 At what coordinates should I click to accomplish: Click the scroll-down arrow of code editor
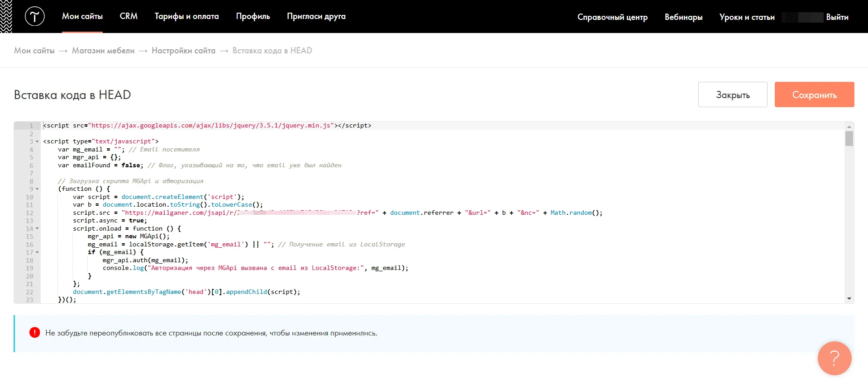point(849,298)
